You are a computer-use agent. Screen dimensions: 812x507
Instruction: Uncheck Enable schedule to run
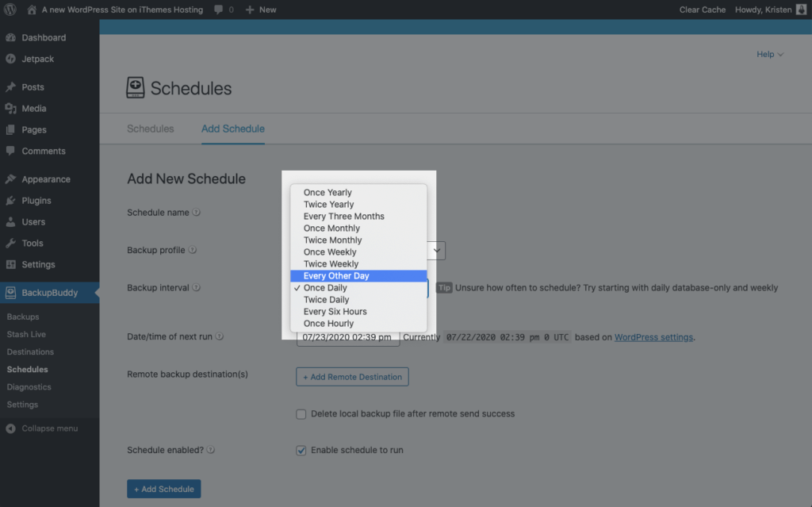click(x=301, y=450)
